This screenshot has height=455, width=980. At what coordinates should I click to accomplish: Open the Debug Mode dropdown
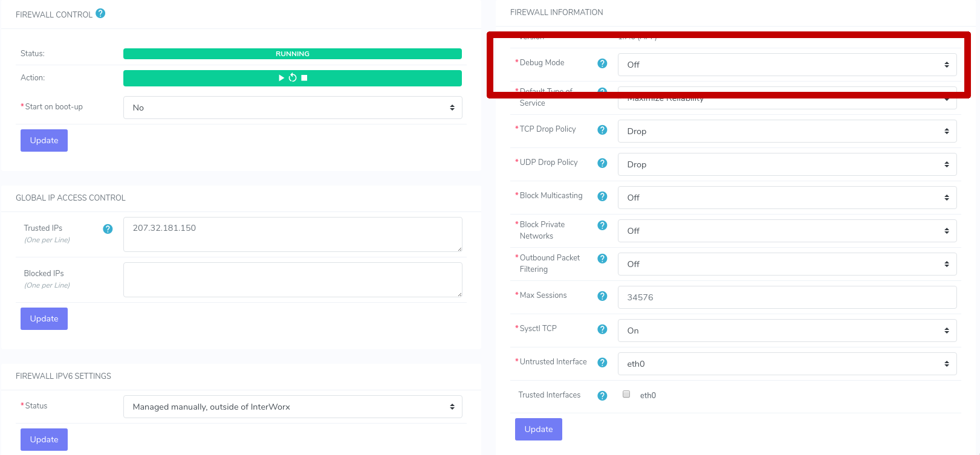tap(787, 65)
